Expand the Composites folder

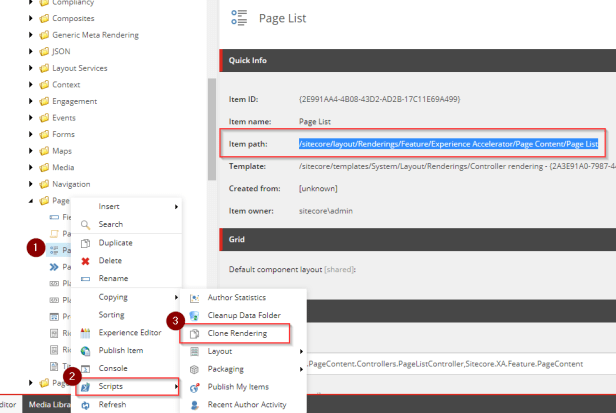31,17
